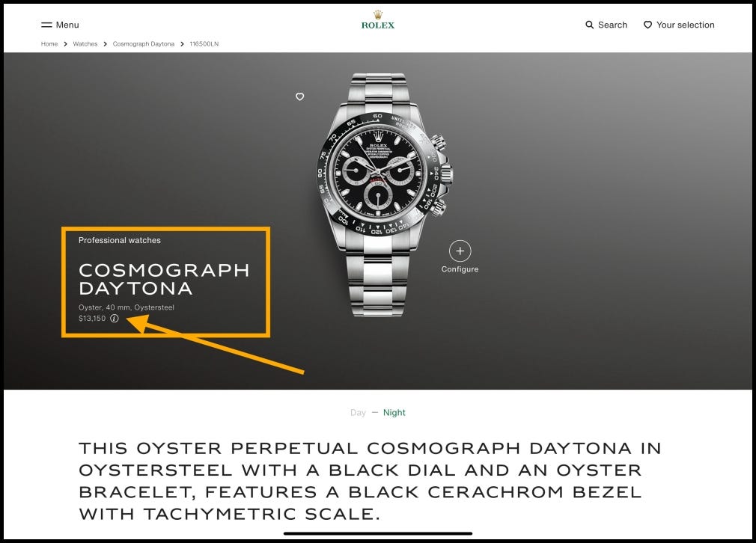Open the hamburger Menu icon

(46, 25)
